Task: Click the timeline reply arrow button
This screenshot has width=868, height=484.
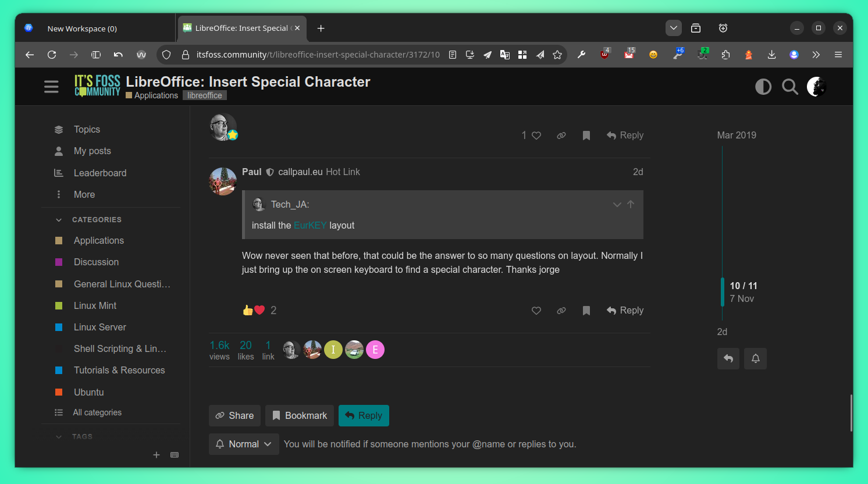Action: coord(728,358)
